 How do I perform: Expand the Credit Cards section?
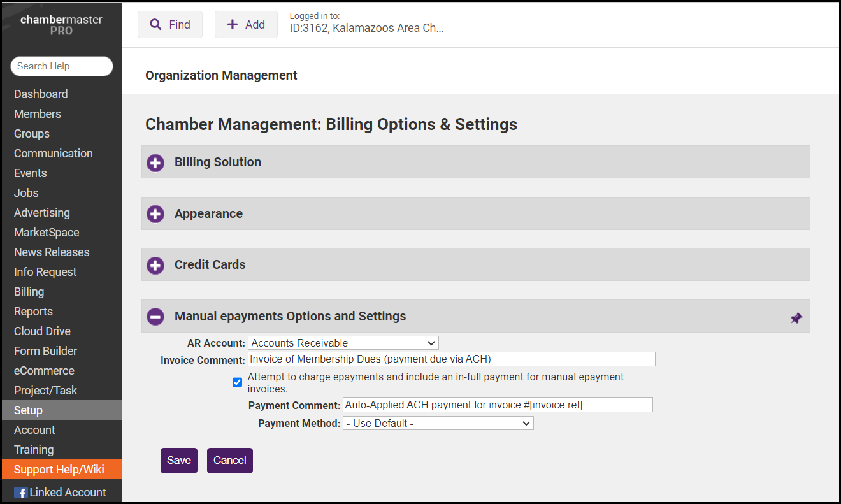tap(155, 265)
